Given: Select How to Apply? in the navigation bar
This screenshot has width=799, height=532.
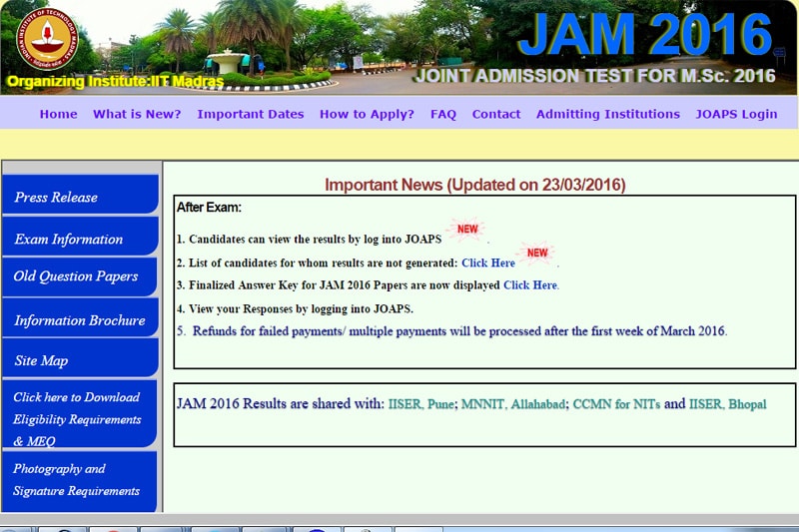Looking at the screenshot, I should point(367,114).
